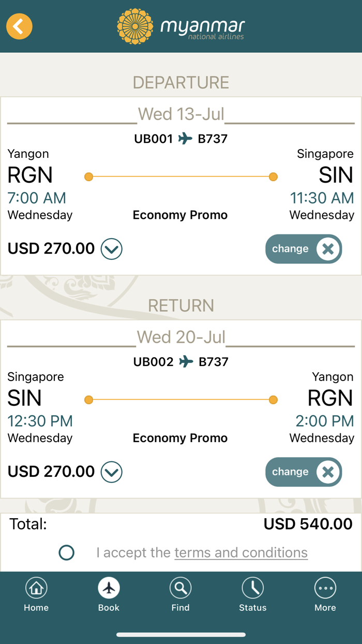The image size is (362, 644).
Task: Tap the orange route line between RGN and SIN
Action: point(180,177)
